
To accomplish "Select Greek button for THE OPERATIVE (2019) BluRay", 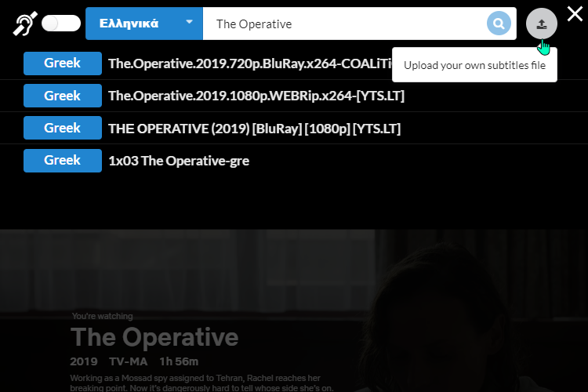I will pyautogui.click(x=63, y=128).
